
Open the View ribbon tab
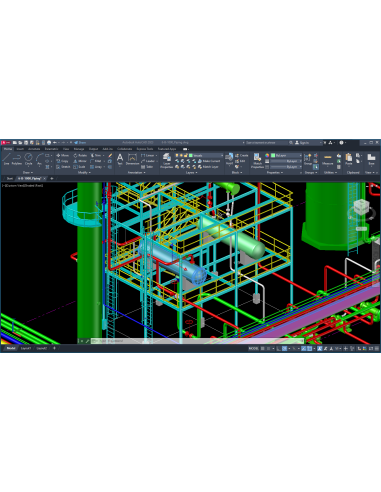coord(66,149)
